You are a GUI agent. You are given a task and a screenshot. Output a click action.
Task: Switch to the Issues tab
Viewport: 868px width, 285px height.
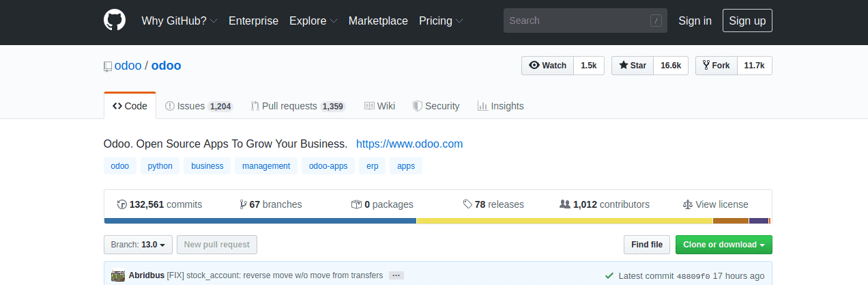point(199,106)
